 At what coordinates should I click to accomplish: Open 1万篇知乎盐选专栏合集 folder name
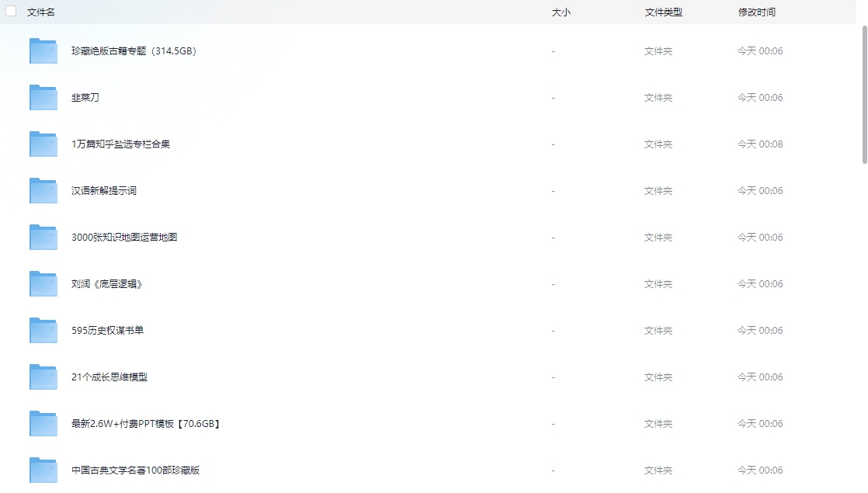(x=120, y=144)
